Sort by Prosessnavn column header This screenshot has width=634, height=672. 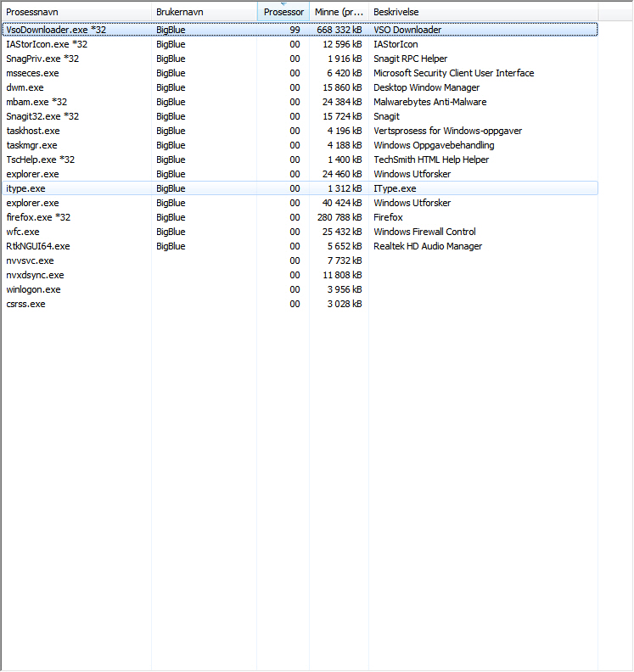[76, 12]
